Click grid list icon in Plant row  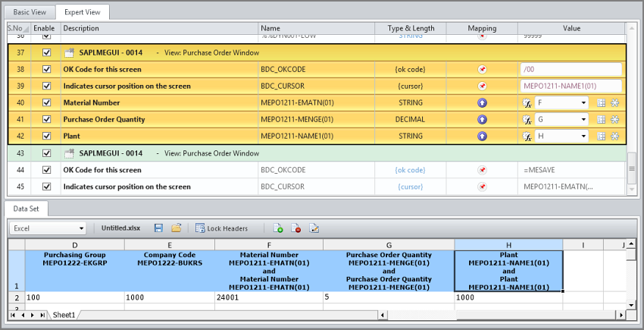[x=602, y=137]
